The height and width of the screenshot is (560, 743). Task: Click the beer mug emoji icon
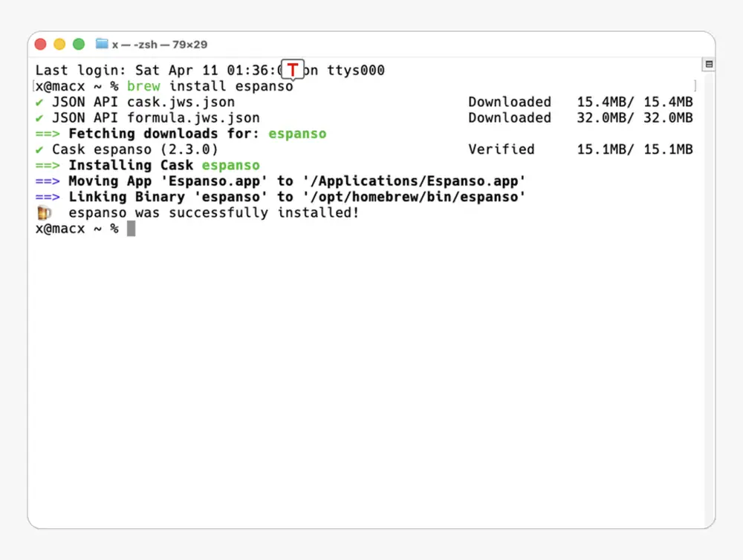[44, 213]
